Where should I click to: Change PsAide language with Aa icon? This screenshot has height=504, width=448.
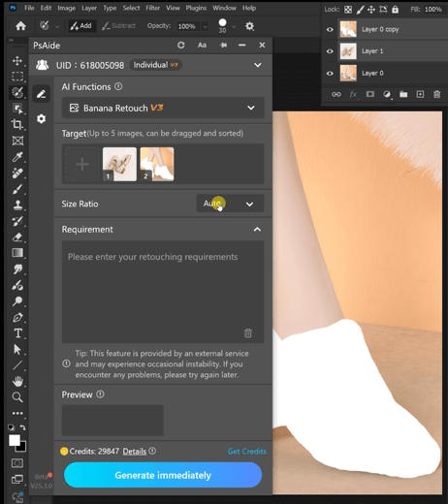point(202,46)
